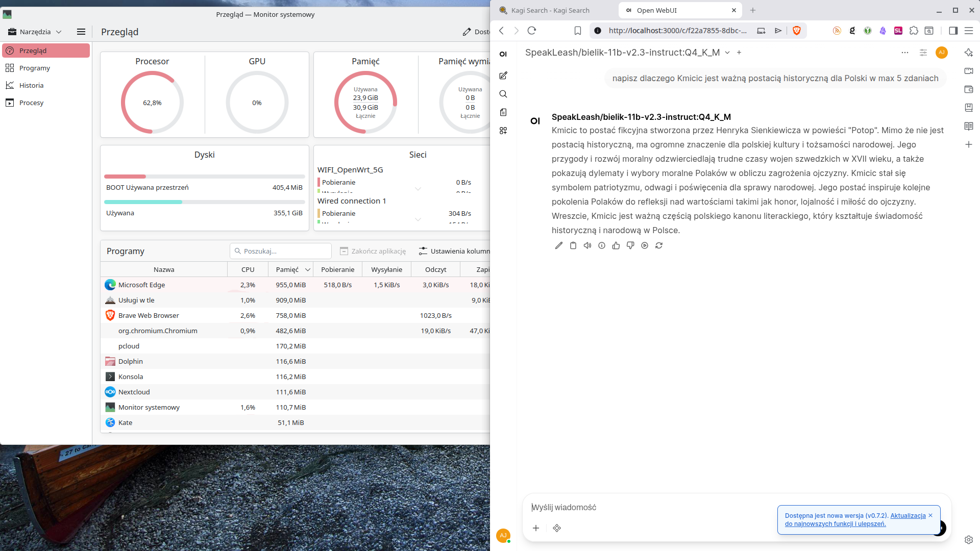Image resolution: width=980 pixels, height=551 pixels.
Task: Bookmark this page with bookmark icon
Action: coord(577,31)
